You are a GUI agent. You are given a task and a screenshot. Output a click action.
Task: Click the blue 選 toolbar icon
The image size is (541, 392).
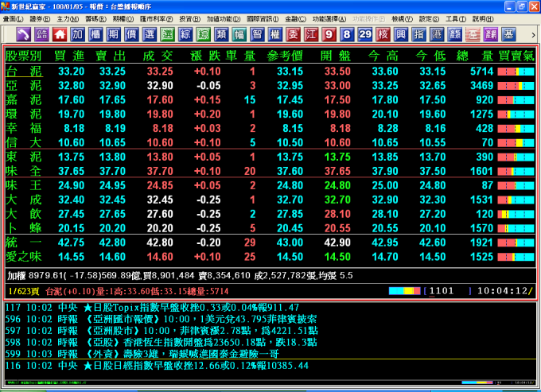(x=150, y=34)
